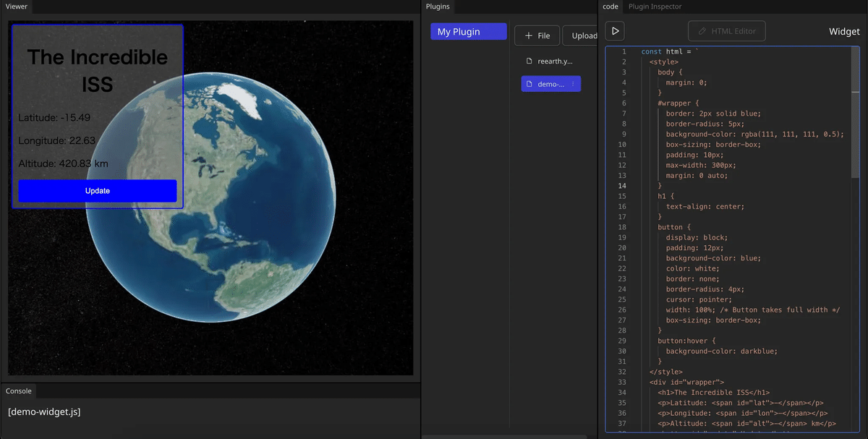Choose My Plugin in the plugin list
The width and height of the screenshot is (868, 439).
(x=468, y=32)
